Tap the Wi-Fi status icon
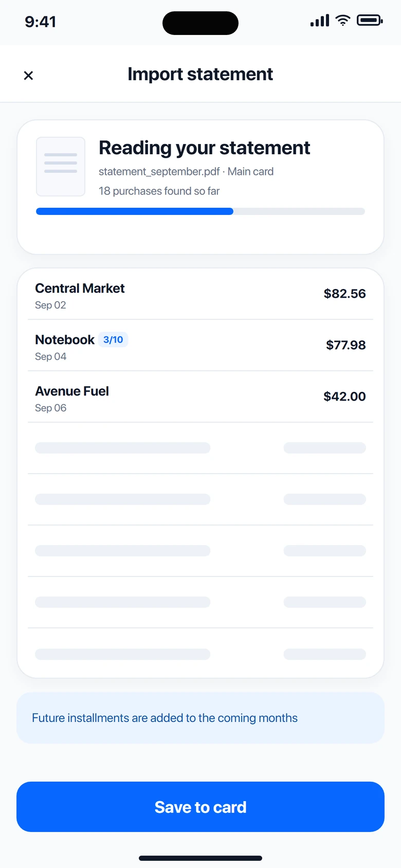Viewport: 401px width, 868px height. pos(343,21)
